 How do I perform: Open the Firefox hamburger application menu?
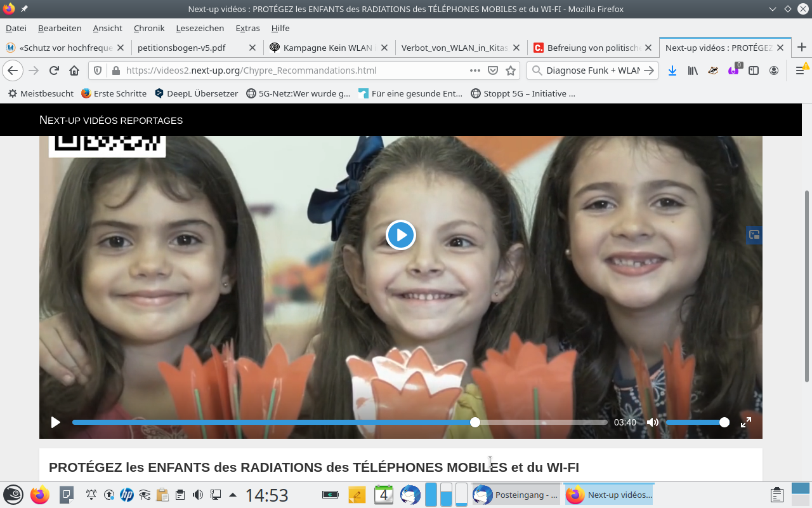pyautogui.click(x=801, y=70)
